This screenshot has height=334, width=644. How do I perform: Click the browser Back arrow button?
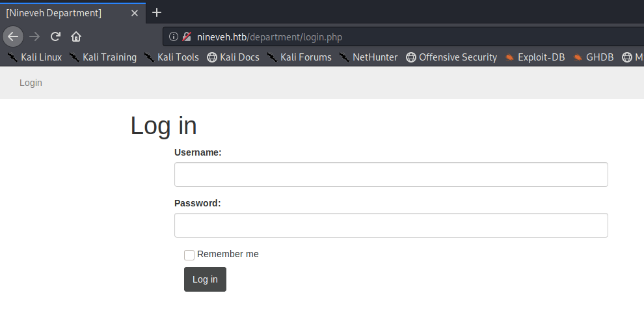pyautogui.click(x=13, y=36)
